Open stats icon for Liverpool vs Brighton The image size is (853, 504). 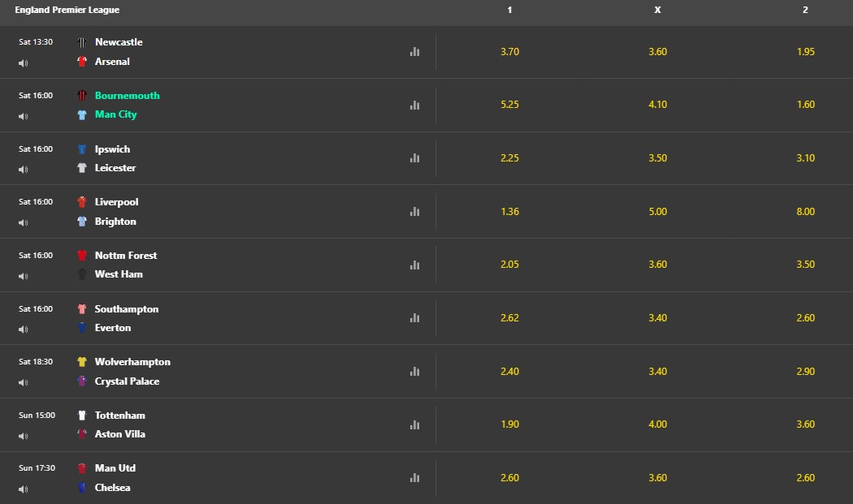(x=414, y=212)
